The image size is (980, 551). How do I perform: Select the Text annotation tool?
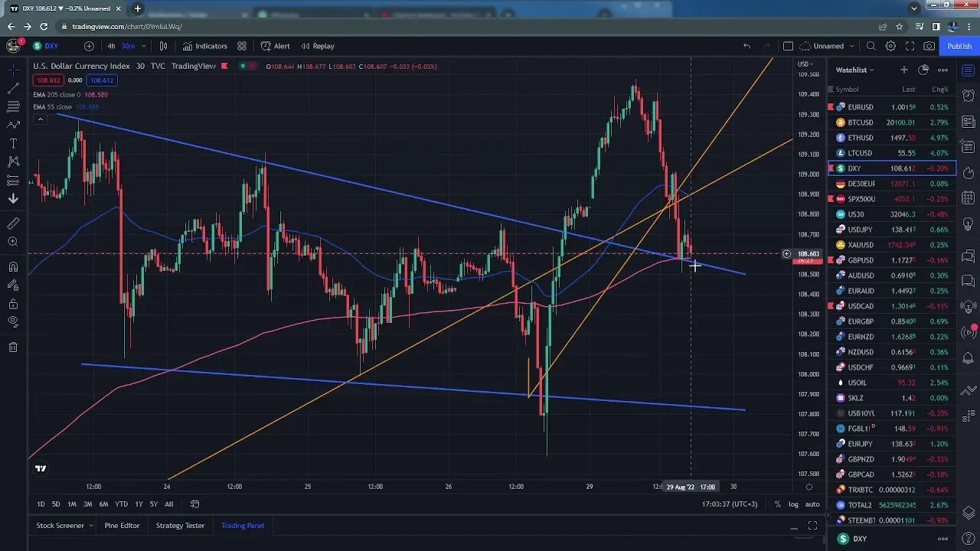tap(13, 143)
